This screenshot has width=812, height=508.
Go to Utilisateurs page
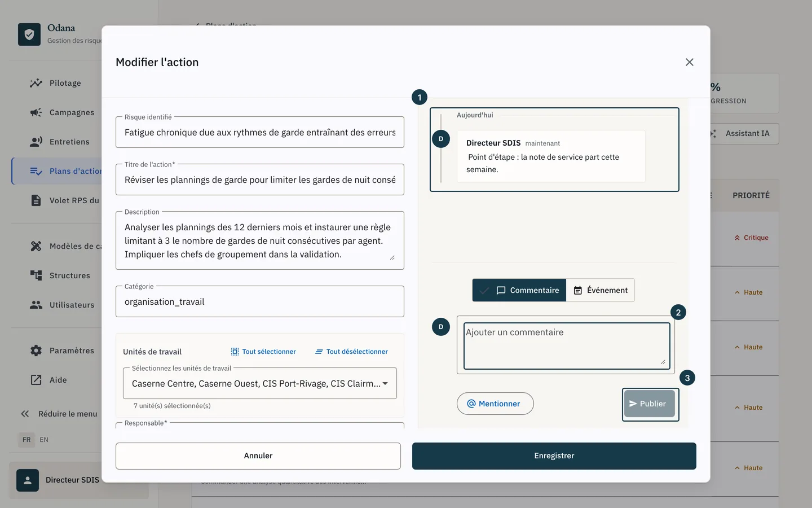(x=72, y=305)
